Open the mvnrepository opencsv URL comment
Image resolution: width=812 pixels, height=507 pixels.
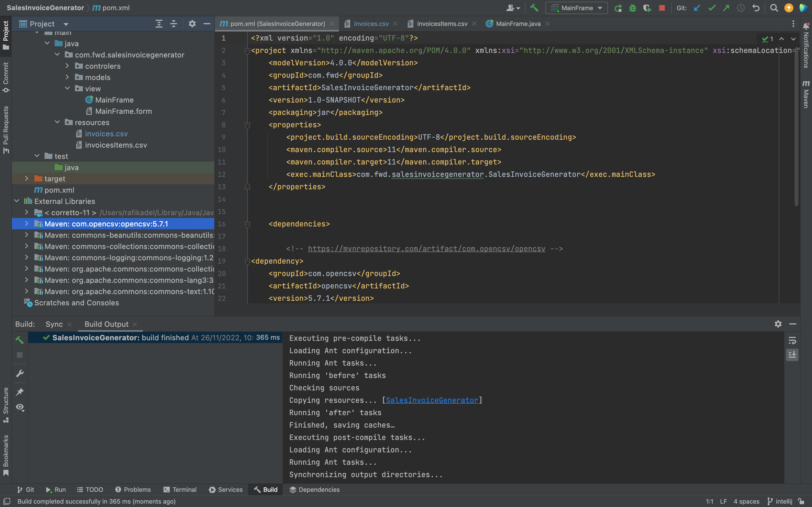pyautogui.click(x=426, y=249)
